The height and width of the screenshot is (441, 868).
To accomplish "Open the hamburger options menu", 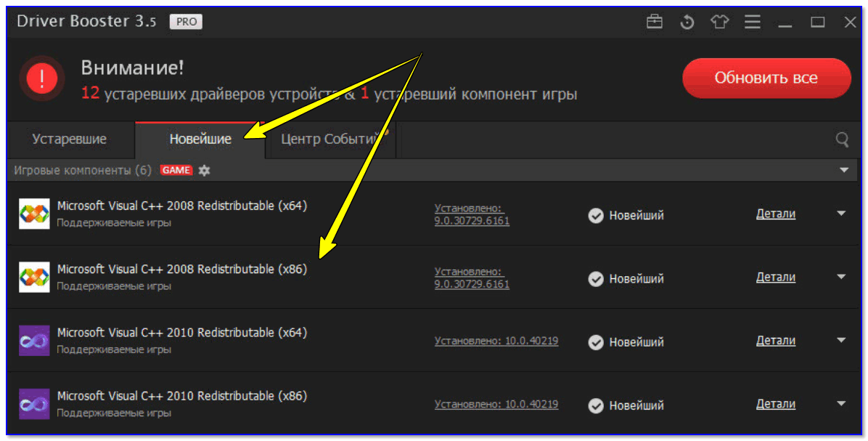I will tap(753, 22).
